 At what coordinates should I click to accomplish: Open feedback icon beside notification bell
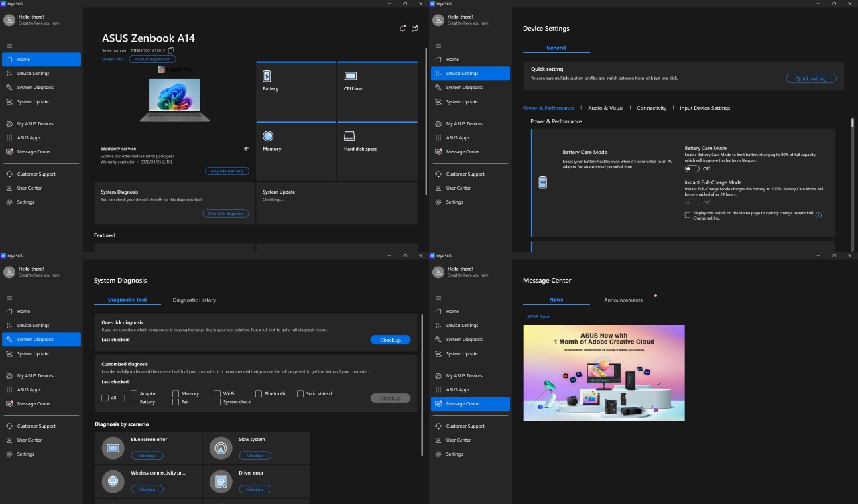tap(414, 28)
